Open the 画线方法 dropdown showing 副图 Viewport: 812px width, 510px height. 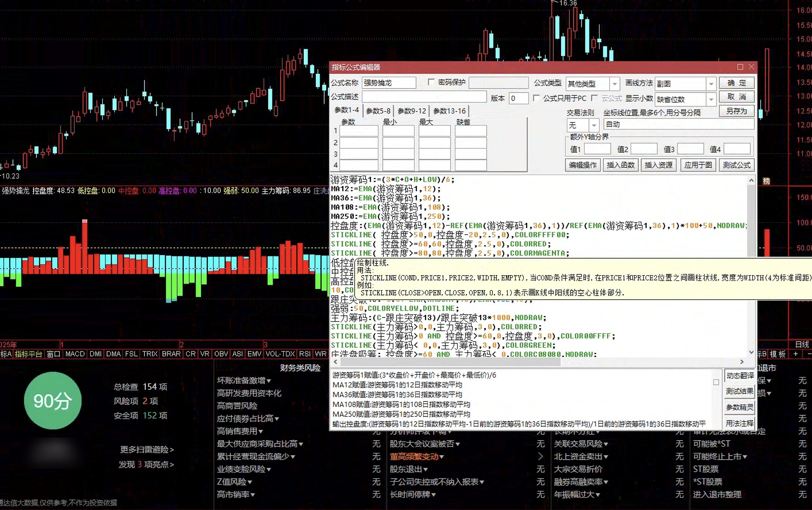coord(711,84)
